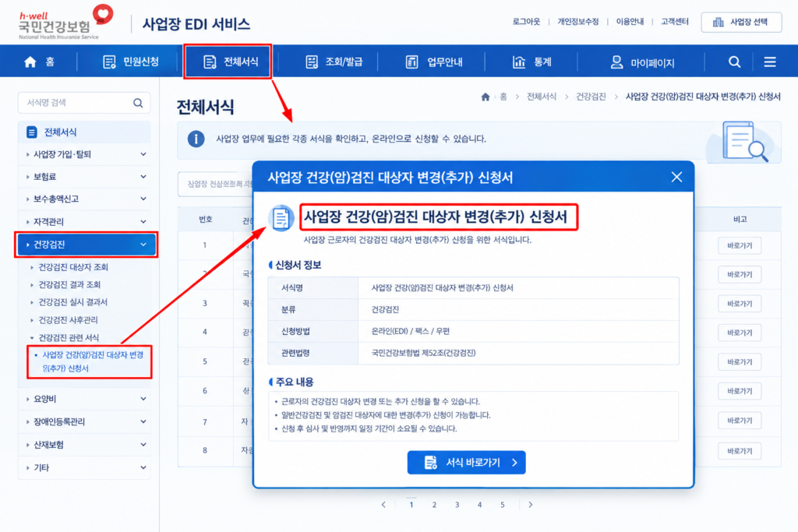Open the 업무안내 navigation menu
Screen dimensions: 798x532
(x=434, y=62)
